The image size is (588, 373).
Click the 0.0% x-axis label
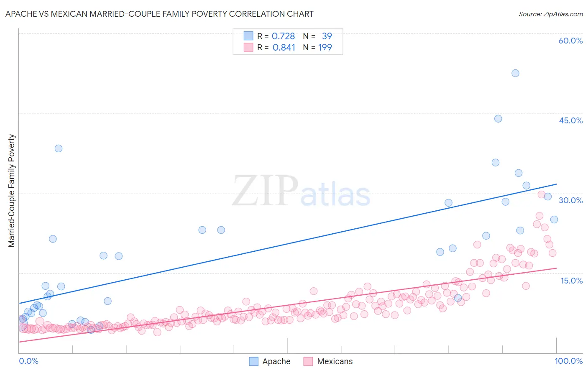(x=28, y=361)
